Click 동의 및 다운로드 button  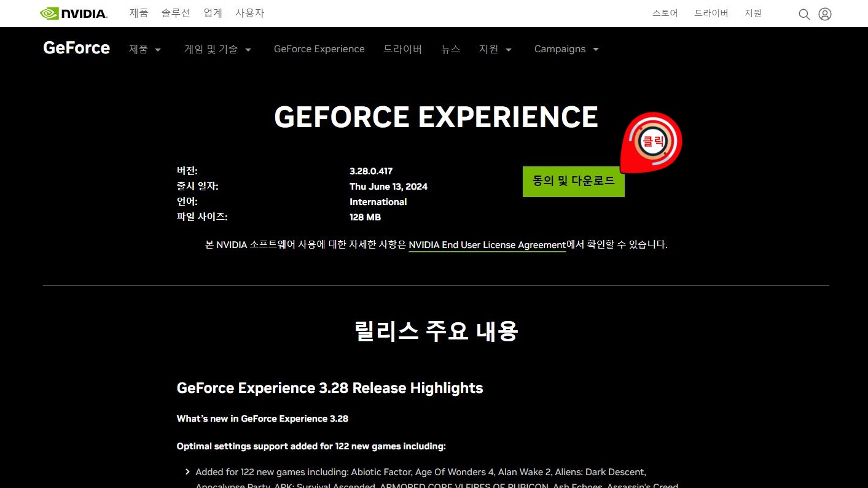coord(574,181)
